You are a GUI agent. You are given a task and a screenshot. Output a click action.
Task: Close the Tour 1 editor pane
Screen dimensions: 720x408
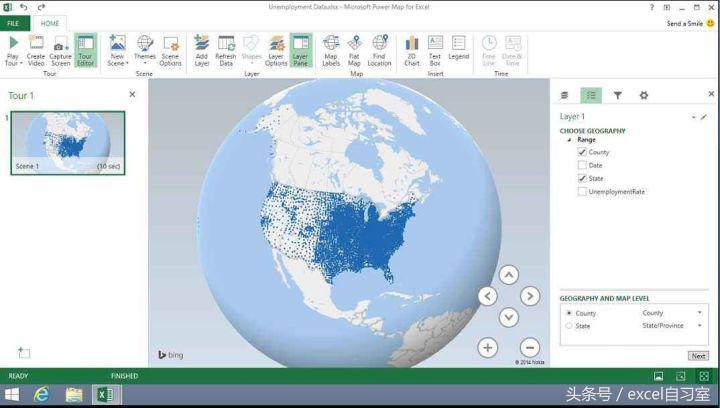tap(132, 94)
